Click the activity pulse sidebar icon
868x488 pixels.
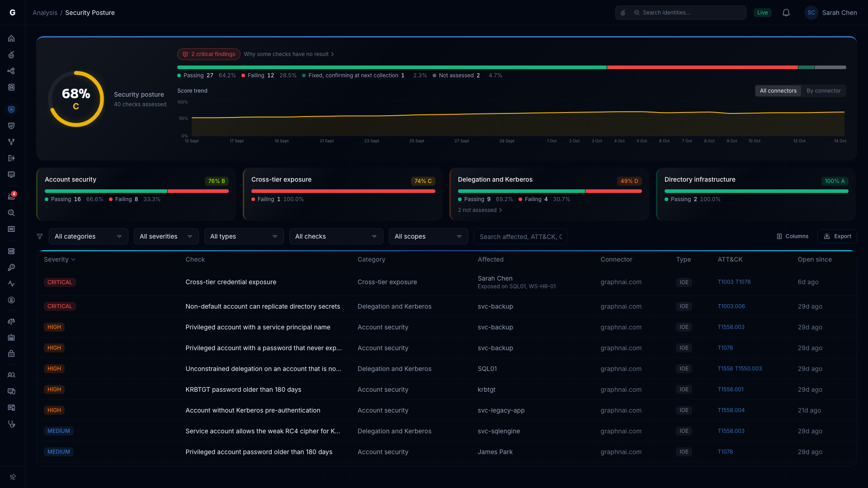coord(12,284)
